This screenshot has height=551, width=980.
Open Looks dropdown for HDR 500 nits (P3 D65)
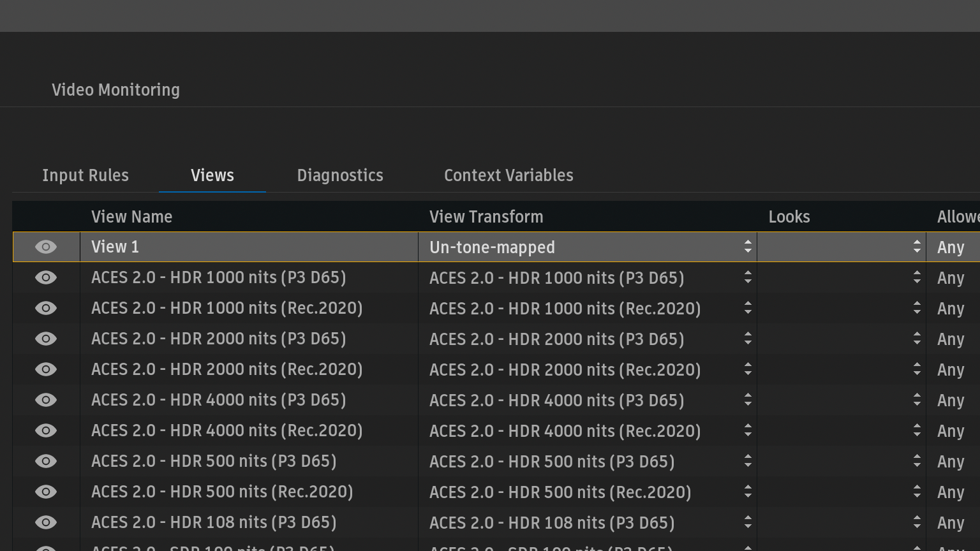841,462
